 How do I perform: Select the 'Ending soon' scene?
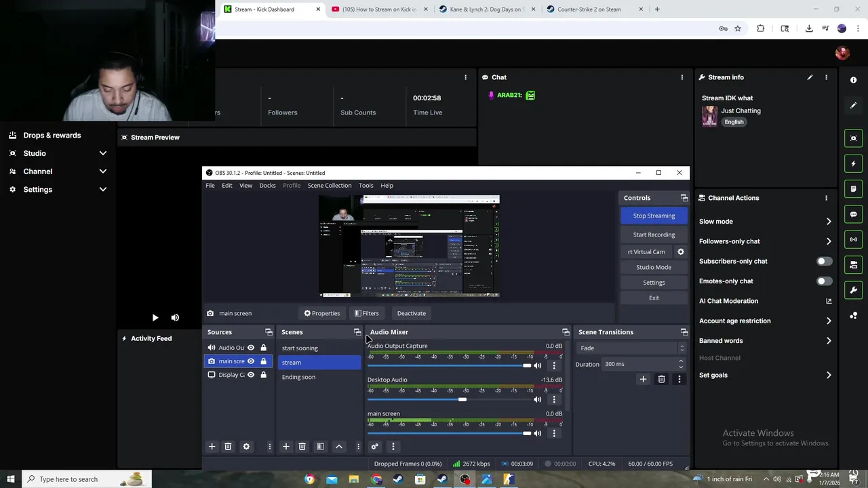click(319, 377)
